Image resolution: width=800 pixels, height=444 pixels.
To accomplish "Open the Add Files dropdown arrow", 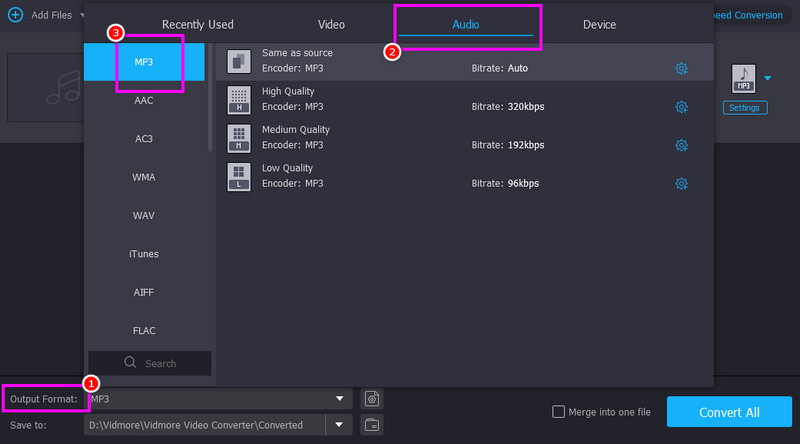I will 82,15.
